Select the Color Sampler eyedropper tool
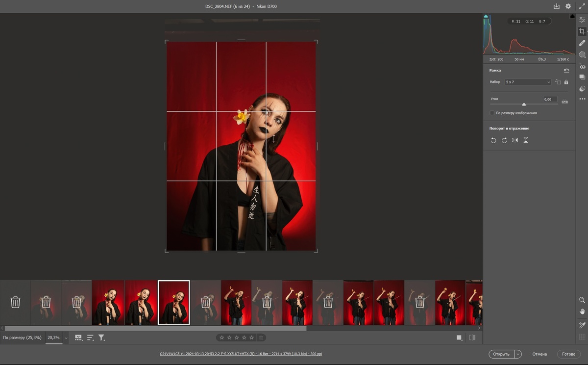 tap(582, 325)
